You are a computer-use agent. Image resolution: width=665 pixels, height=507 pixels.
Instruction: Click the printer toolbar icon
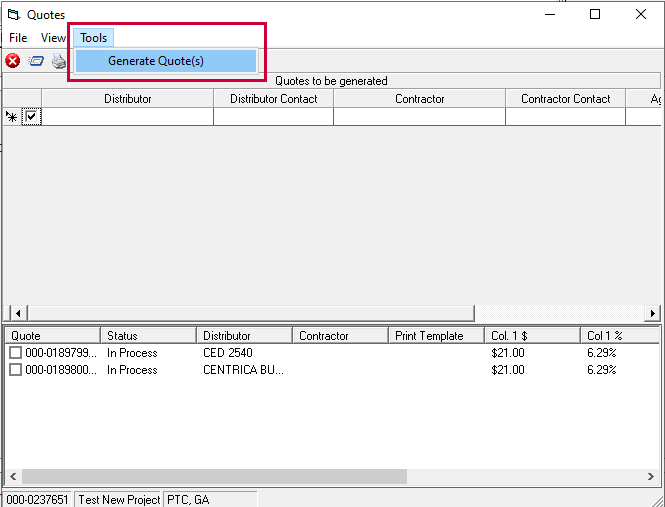[x=59, y=61]
